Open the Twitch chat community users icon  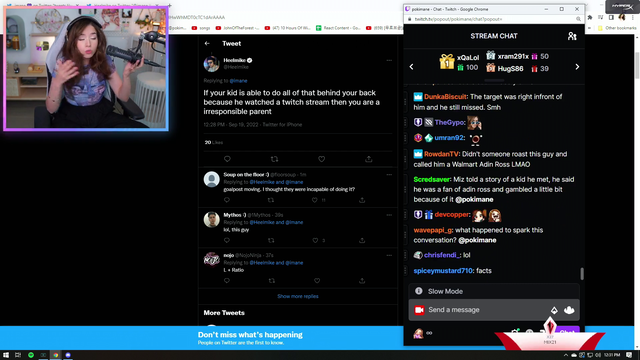(x=572, y=36)
